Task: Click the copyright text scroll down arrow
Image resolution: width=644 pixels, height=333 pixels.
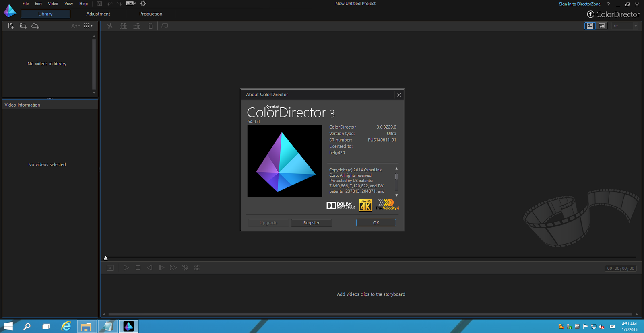Action: 396,195
